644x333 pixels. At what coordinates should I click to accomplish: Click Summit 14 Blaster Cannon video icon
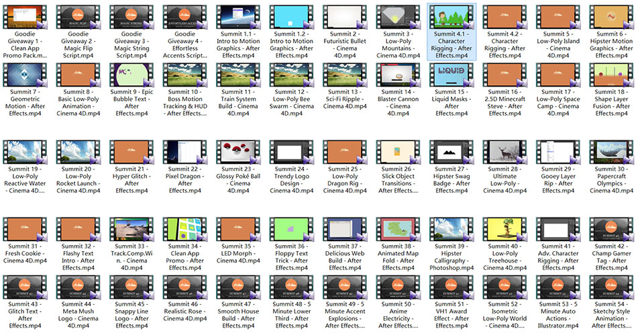(x=398, y=75)
